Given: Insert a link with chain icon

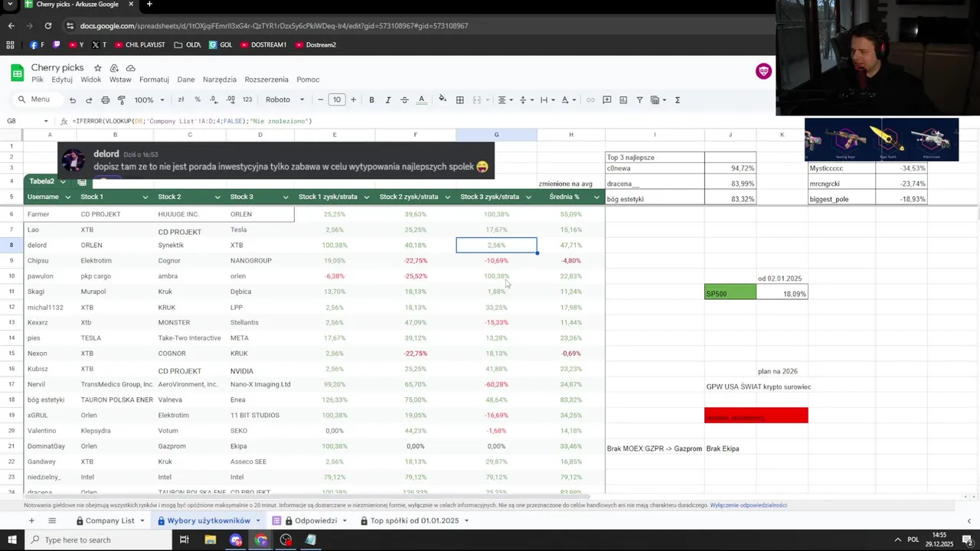Looking at the screenshot, I should (590, 99).
